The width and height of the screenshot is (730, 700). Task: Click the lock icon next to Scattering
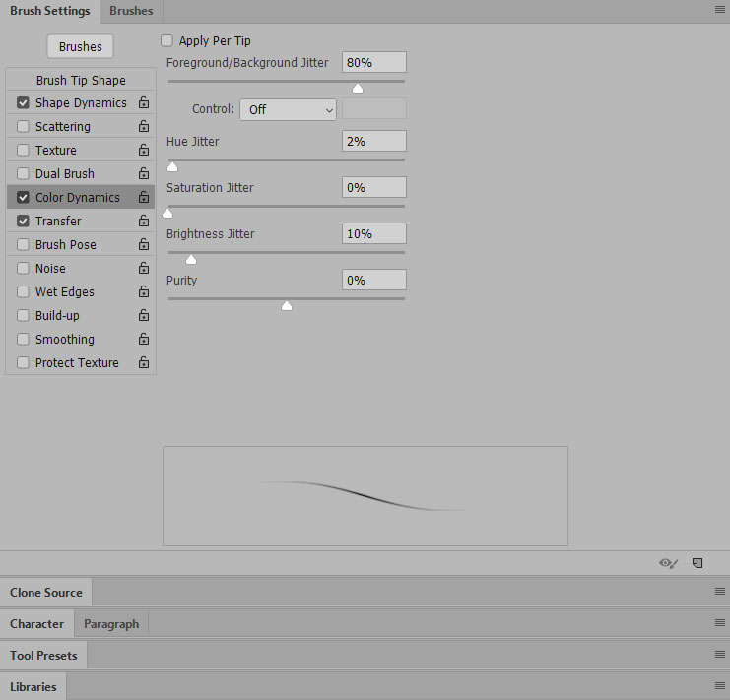tap(144, 126)
